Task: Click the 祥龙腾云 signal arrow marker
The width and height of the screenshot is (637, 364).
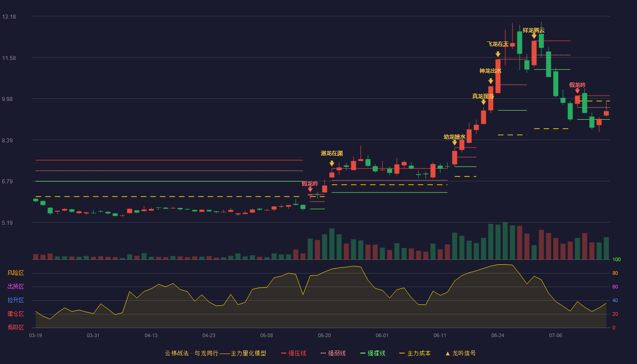Action: 534,35
